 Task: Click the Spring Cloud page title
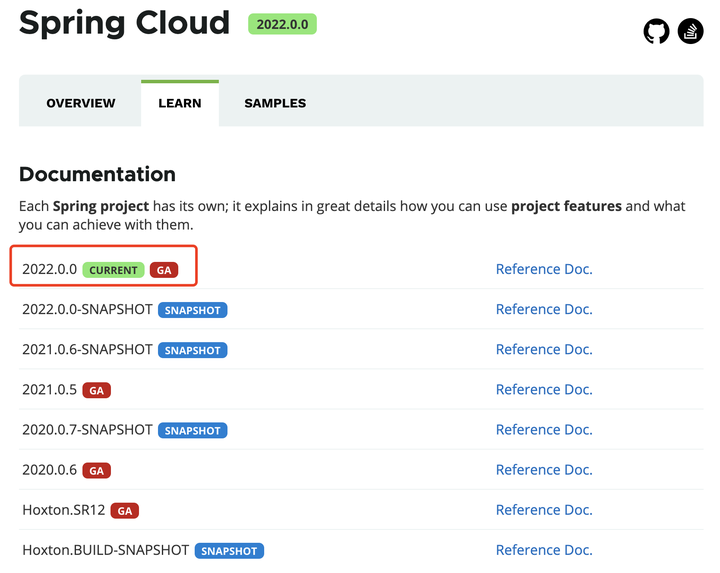[x=124, y=24]
